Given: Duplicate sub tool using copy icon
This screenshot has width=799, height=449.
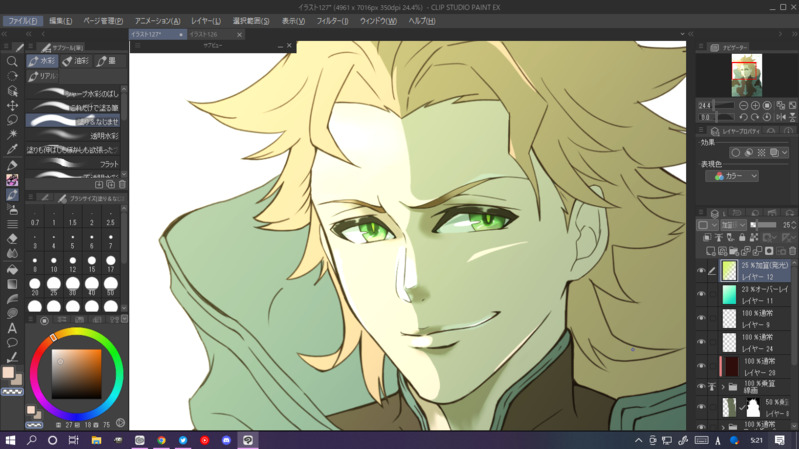Looking at the screenshot, I should (111, 184).
